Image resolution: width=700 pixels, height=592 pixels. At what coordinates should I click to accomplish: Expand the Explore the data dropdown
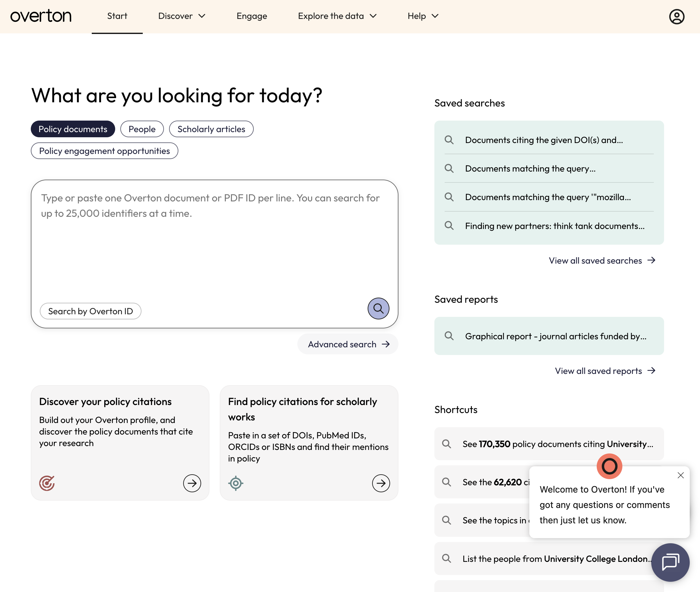tap(337, 16)
